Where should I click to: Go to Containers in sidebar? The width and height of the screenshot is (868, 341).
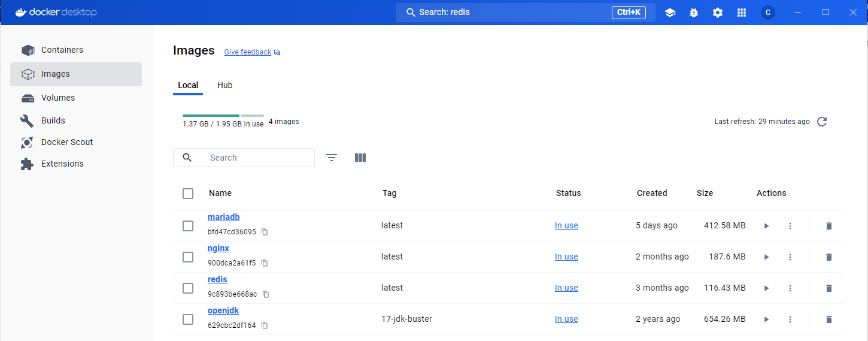(76, 50)
